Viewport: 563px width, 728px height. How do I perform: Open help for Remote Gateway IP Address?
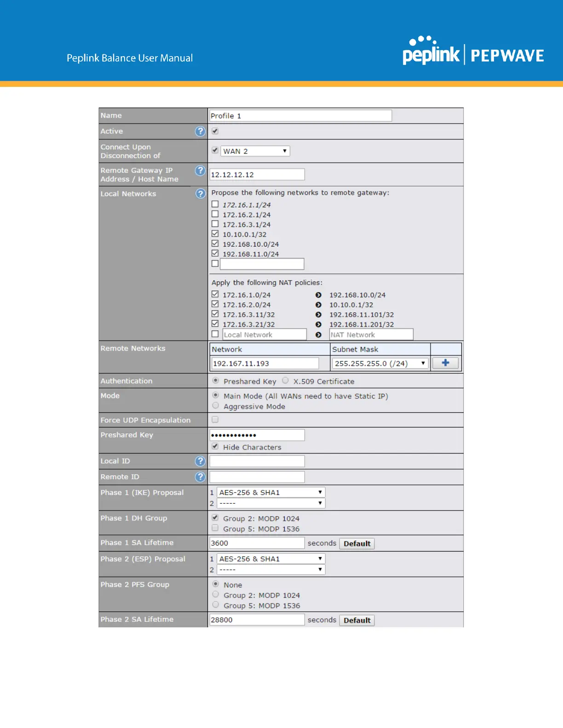(x=200, y=171)
